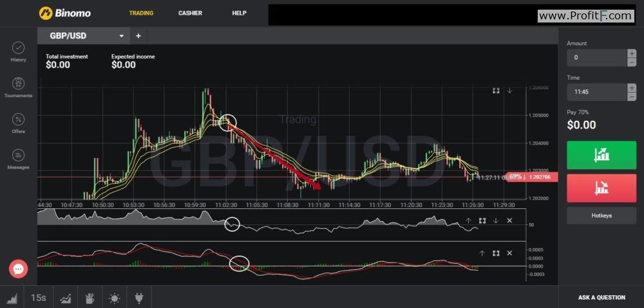Open the HELP menu

click(x=239, y=13)
